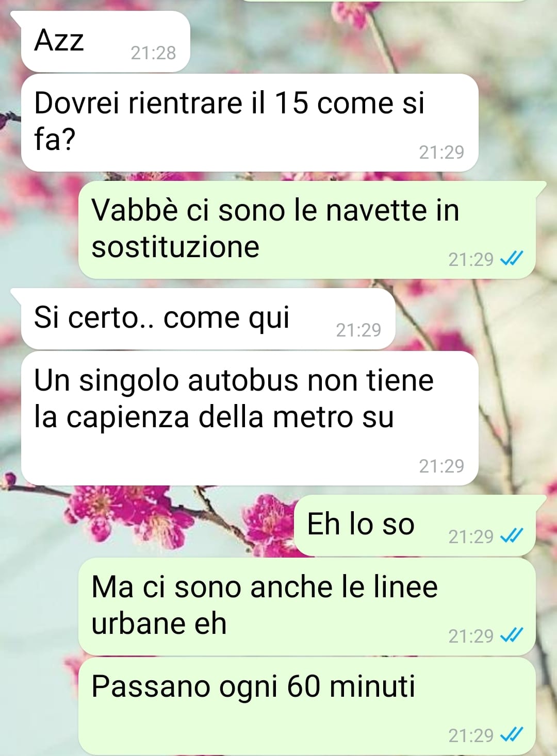Click double-check icon on 'navette in sostituzione'

point(512,259)
